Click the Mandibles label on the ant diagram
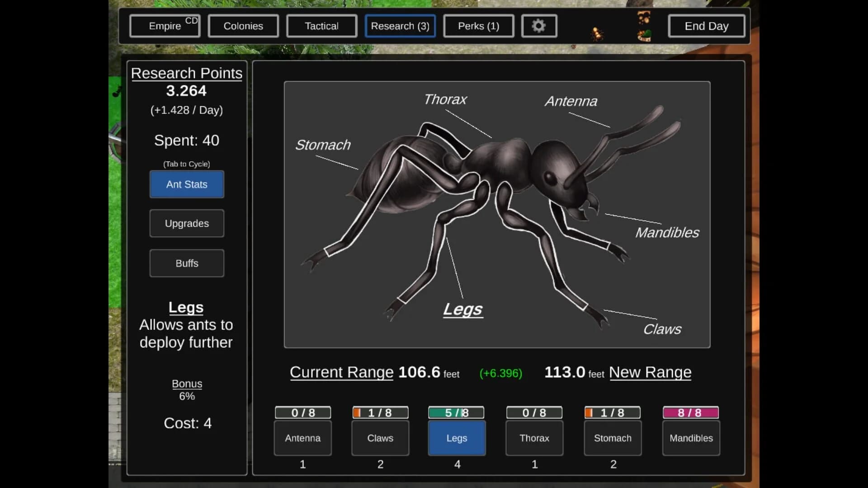The width and height of the screenshot is (868, 488). (667, 233)
